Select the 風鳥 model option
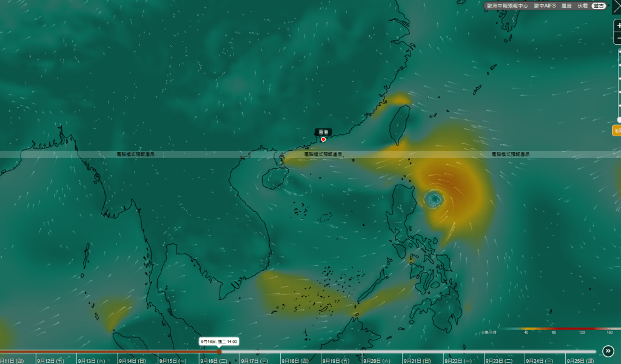Screen dimensions: 621x364 tap(566, 5)
